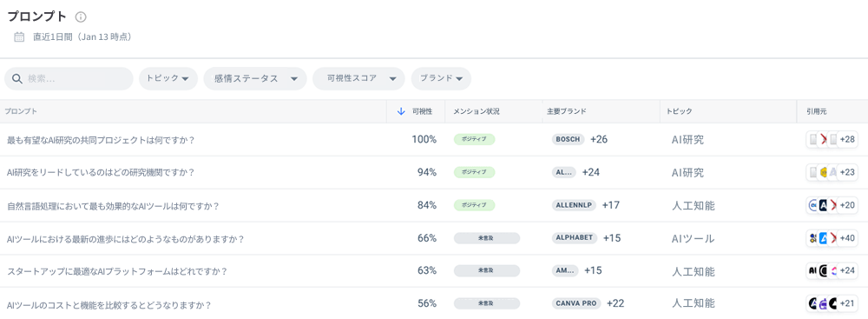Open the トピック filter dropdown
The image size is (868, 319).
(168, 79)
